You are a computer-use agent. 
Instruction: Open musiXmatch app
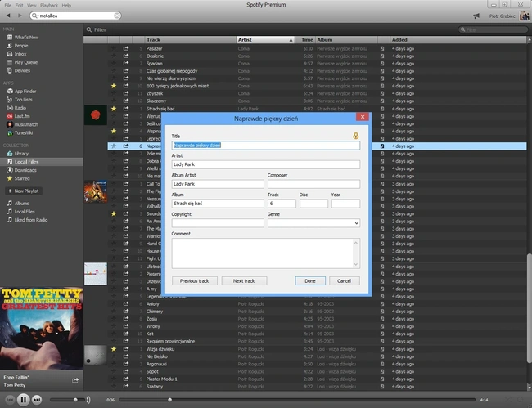(x=22, y=124)
